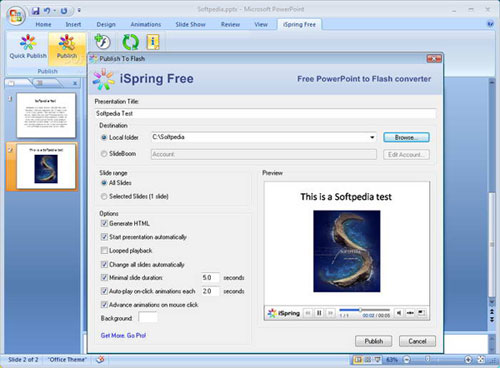The height and width of the screenshot is (368, 500).
Task: Choose Selected Slides (1 slide) option
Action: coord(104,196)
